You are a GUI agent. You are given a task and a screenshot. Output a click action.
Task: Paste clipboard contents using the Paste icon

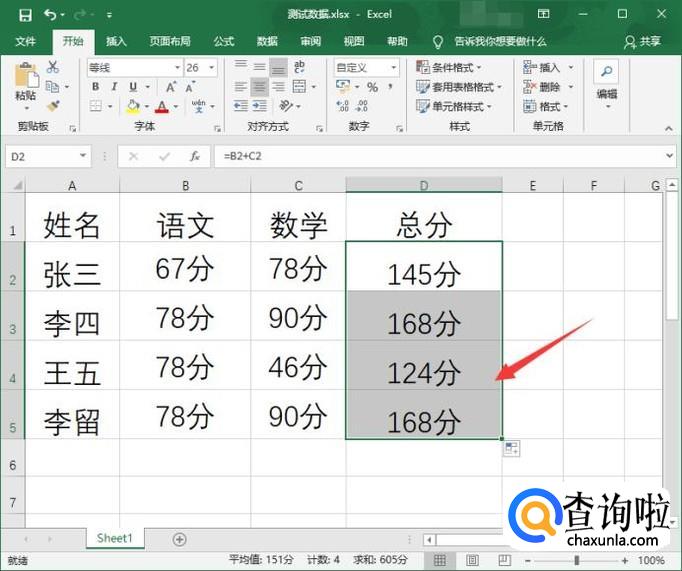coord(27,76)
